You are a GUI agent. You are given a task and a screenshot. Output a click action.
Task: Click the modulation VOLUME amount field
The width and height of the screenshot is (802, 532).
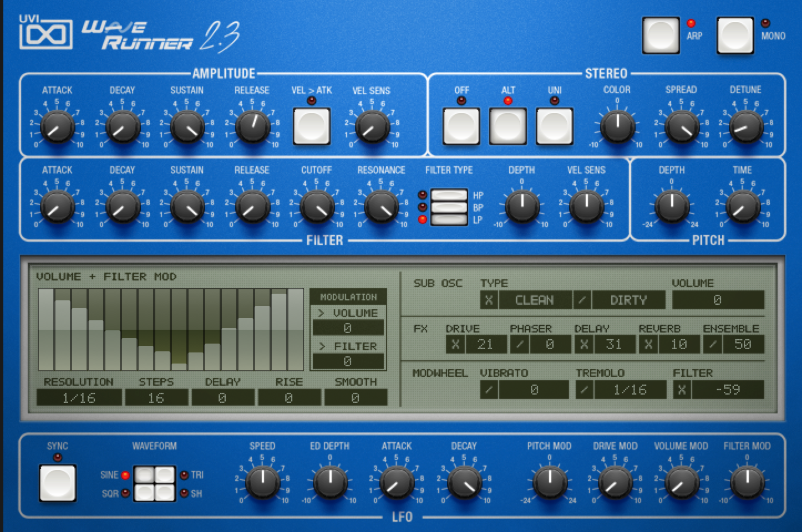point(348,328)
